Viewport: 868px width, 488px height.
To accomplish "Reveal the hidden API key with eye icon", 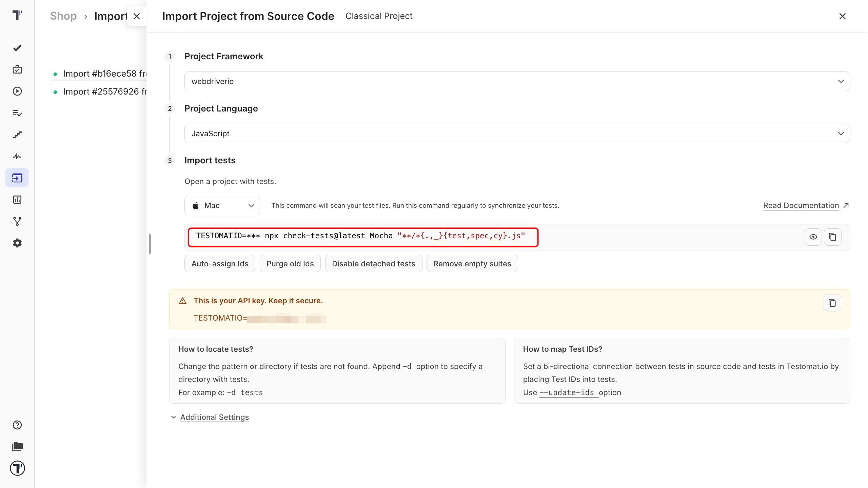I will coord(813,237).
